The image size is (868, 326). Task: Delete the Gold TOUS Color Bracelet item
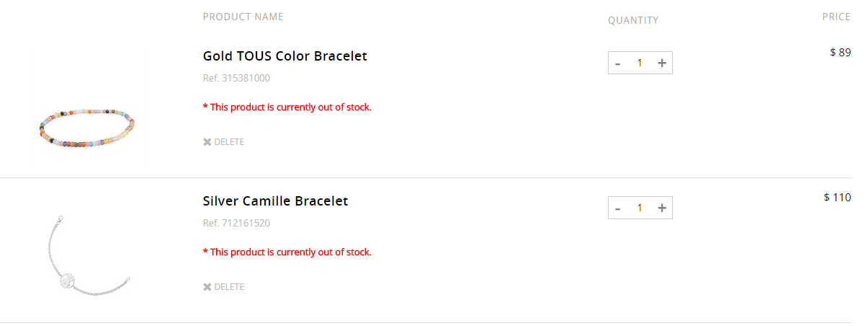tap(228, 142)
